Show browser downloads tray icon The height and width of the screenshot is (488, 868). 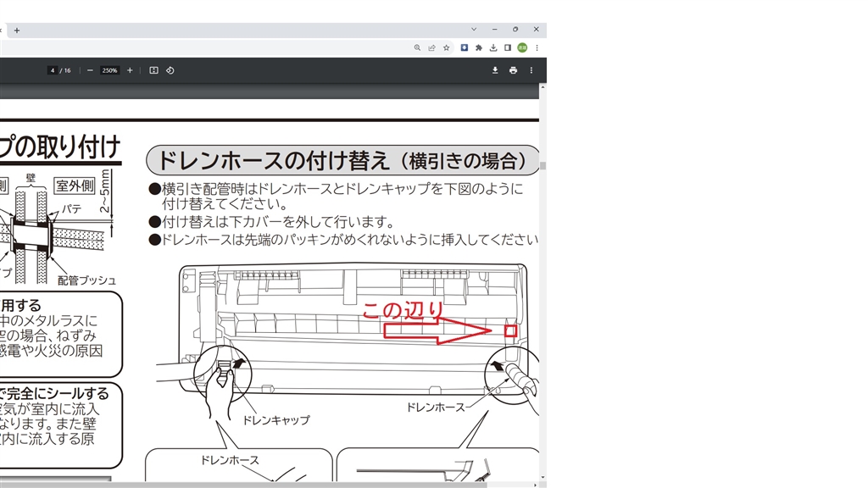coord(493,47)
